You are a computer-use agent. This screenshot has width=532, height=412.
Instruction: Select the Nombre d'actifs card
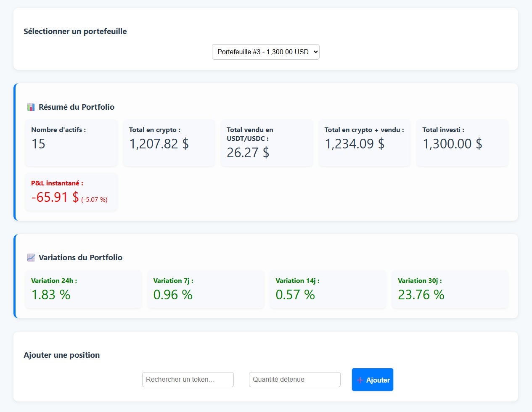71,143
